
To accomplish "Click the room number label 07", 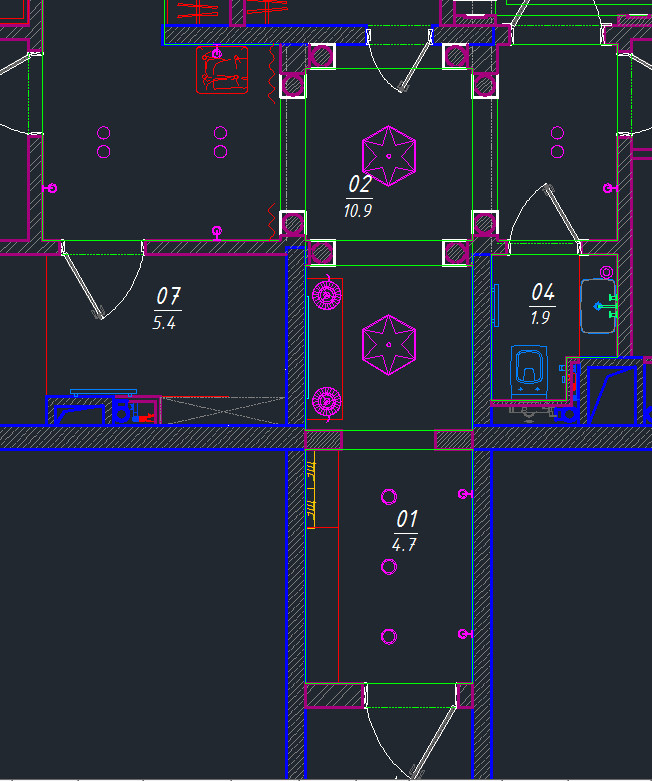I will point(168,297).
